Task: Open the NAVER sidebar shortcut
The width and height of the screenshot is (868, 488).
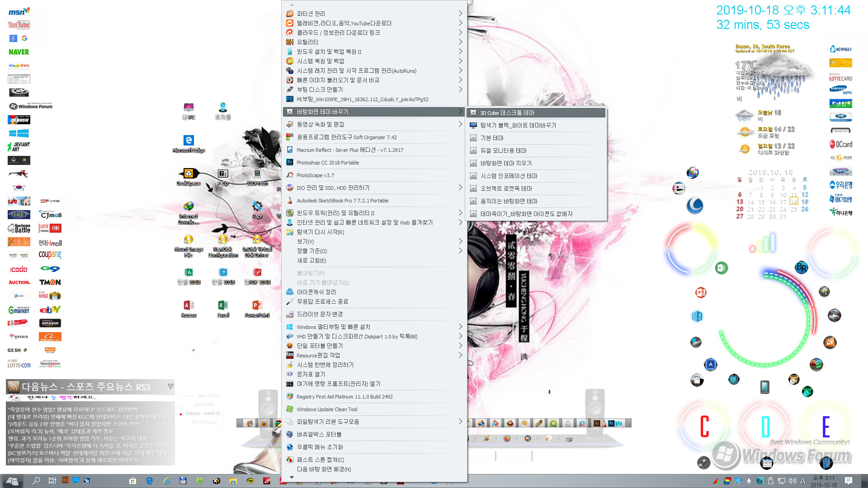Action: [x=19, y=52]
